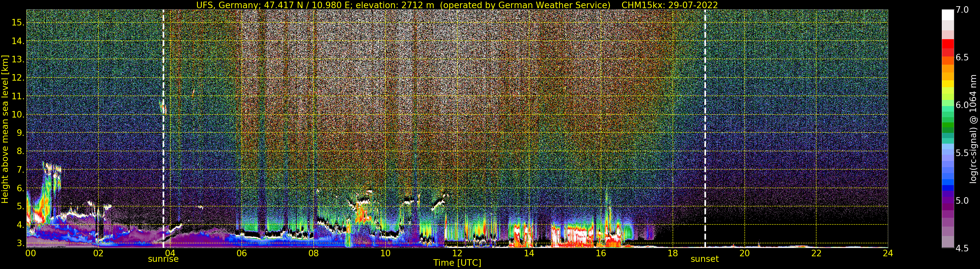The image size is (980, 269).
Task: Click the '11.' tick on the height axis
Action: point(18,96)
